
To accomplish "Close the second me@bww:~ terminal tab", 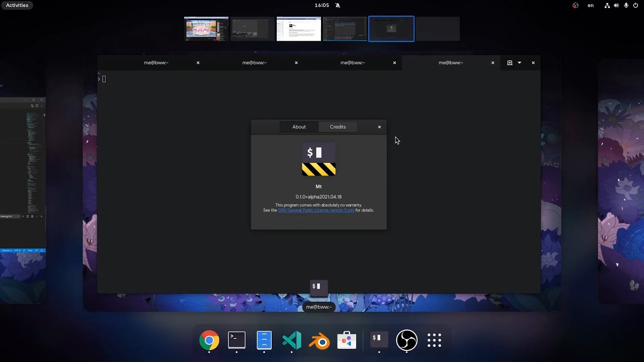I will point(296,63).
